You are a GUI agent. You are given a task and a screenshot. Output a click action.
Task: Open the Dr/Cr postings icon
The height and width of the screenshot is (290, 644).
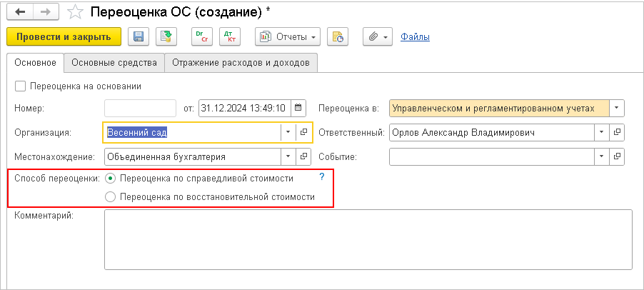click(202, 36)
